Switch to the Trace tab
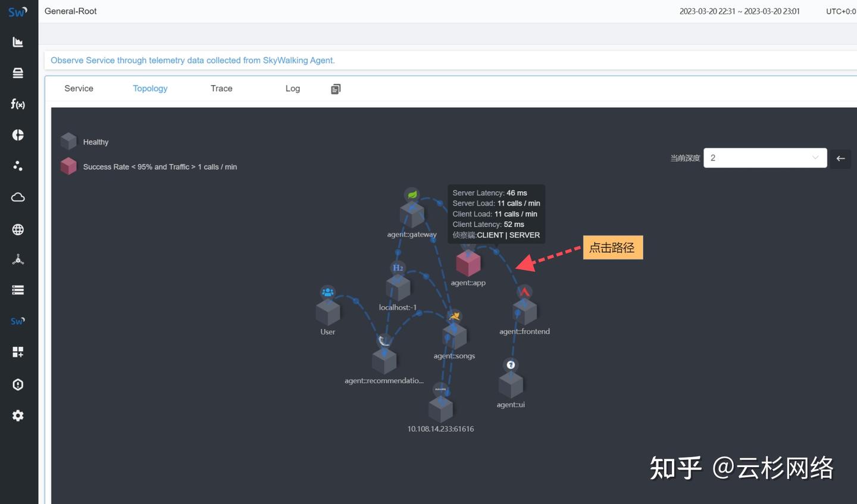The image size is (857, 504). click(x=221, y=88)
